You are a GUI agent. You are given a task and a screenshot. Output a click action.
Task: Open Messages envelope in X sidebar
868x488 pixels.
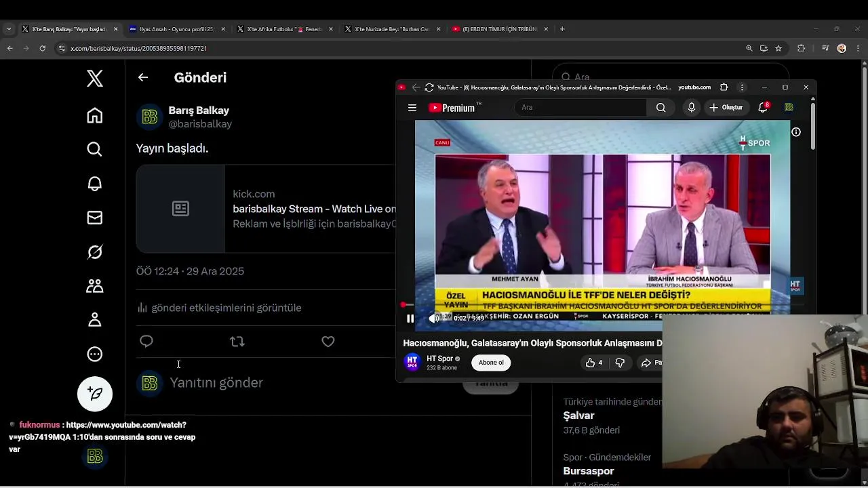pos(95,218)
